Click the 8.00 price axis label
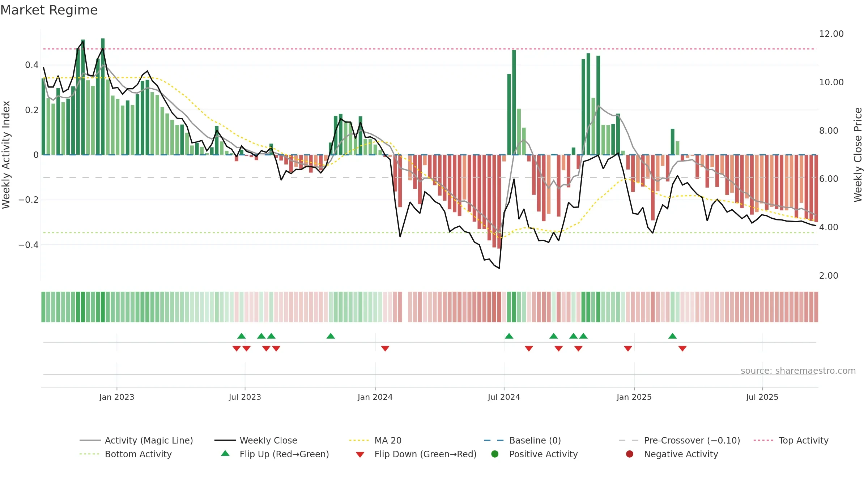The image size is (868, 488). click(x=829, y=130)
